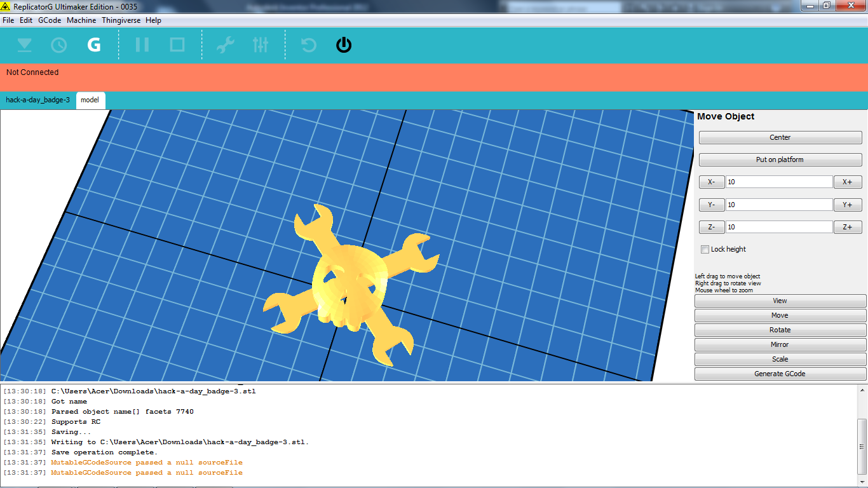868x488 pixels.
Task: Click the power connect icon
Action: coord(344,45)
